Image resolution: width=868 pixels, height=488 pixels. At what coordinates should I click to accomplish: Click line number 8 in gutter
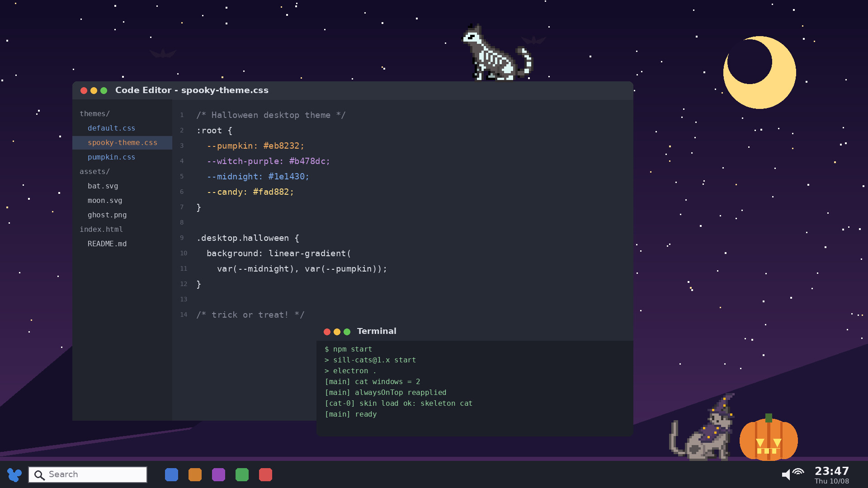pyautogui.click(x=182, y=222)
